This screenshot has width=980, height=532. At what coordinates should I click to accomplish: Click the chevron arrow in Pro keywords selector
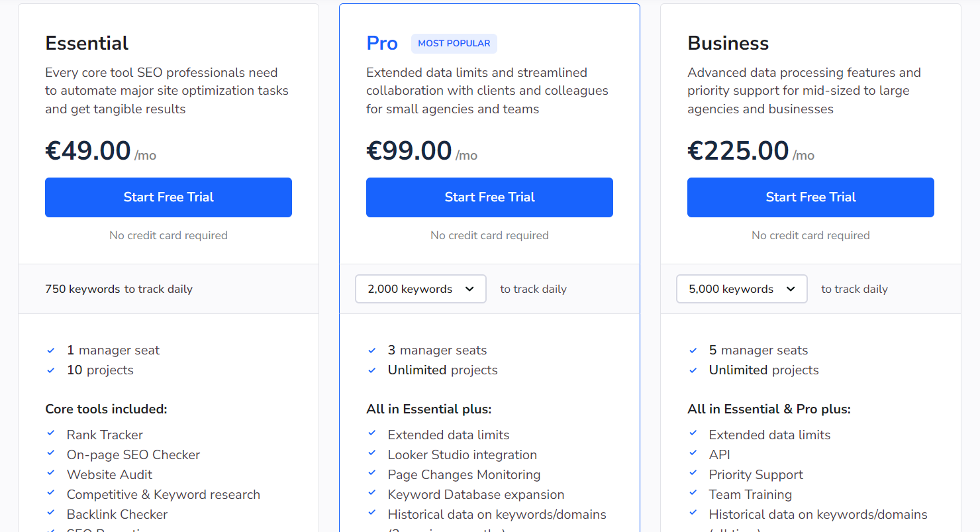click(469, 289)
